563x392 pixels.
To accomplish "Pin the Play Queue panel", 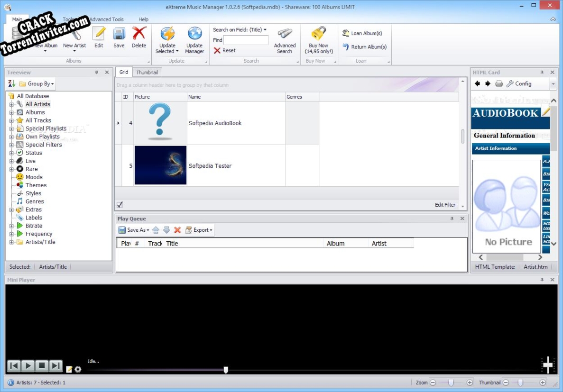I will point(453,219).
